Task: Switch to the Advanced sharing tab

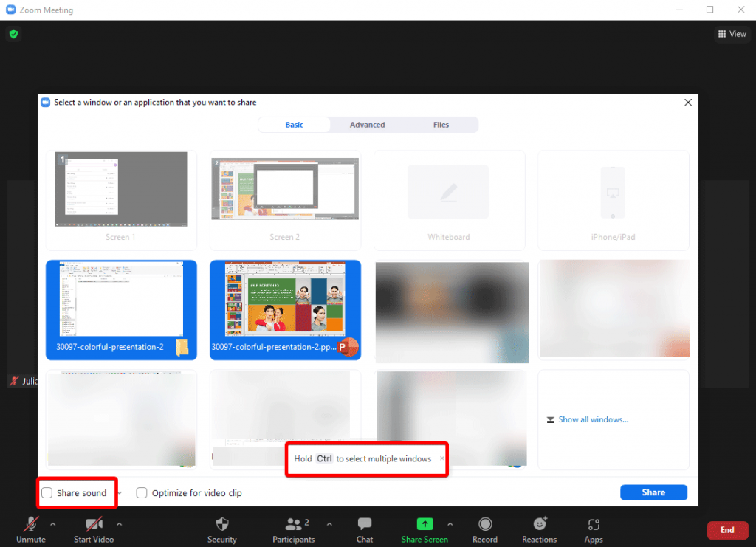Action: pyautogui.click(x=367, y=124)
